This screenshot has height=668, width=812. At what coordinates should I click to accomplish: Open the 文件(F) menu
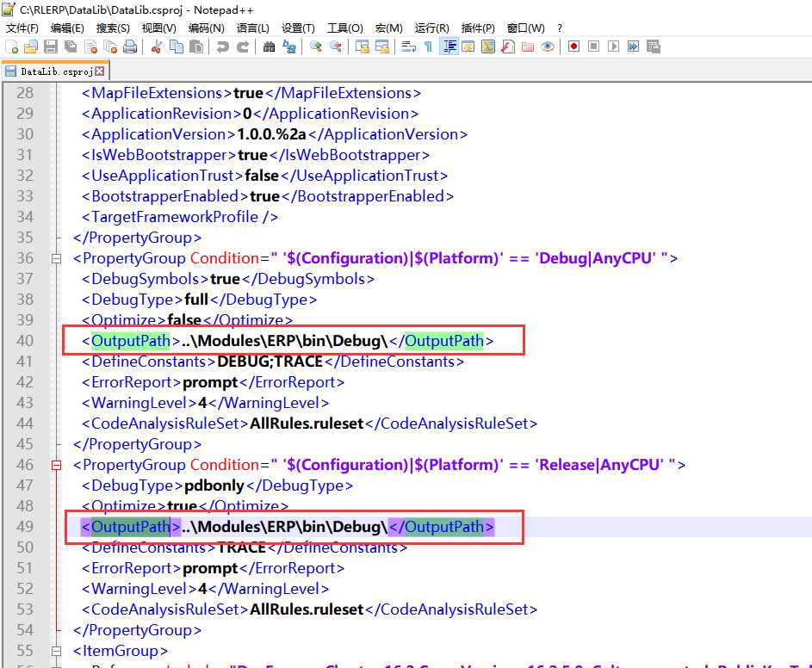pyautogui.click(x=22, y=28)
